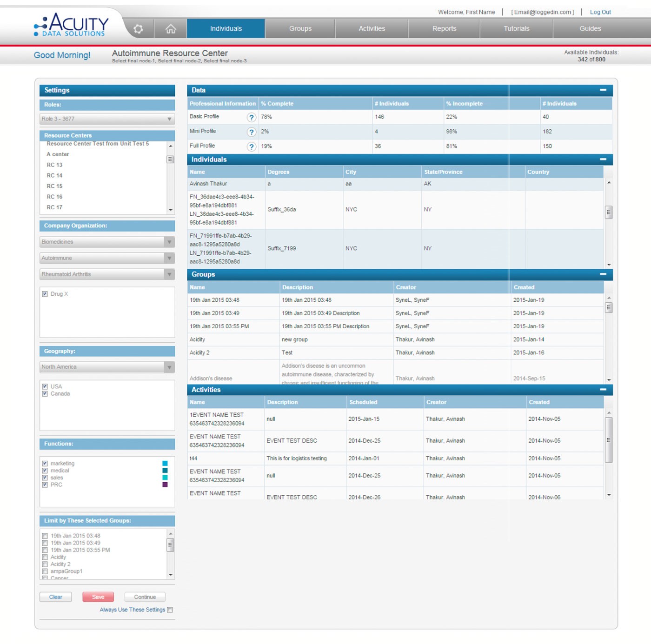Click the Save button
Viewport: 651px width, 644px height.
click(x=98, y=597)
